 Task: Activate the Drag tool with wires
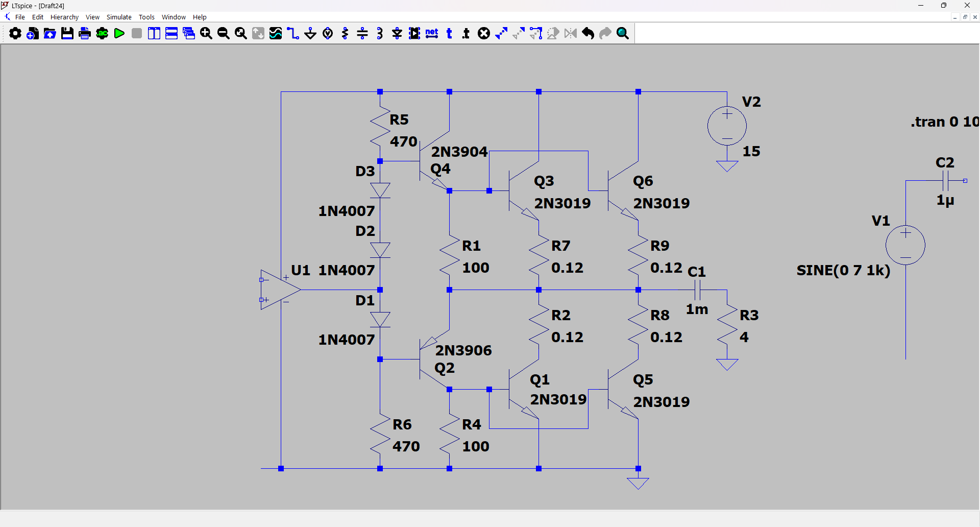click(x=536, y=34)
